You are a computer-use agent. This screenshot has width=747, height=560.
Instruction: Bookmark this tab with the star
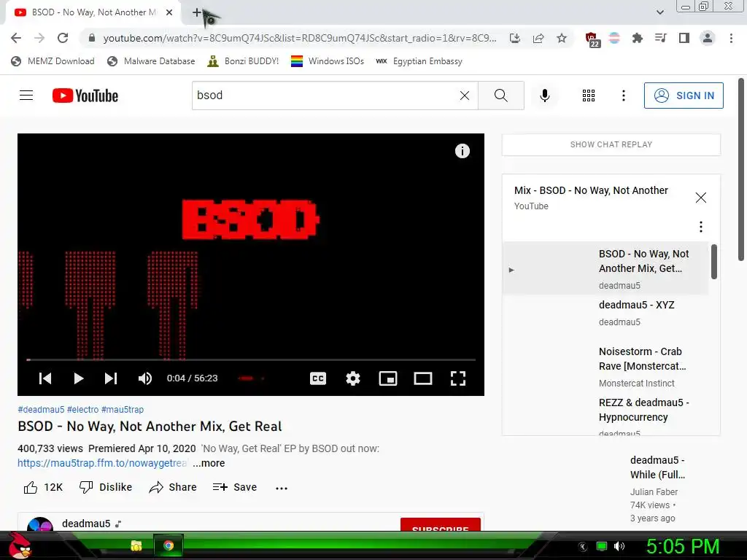[x=562, y=38]
